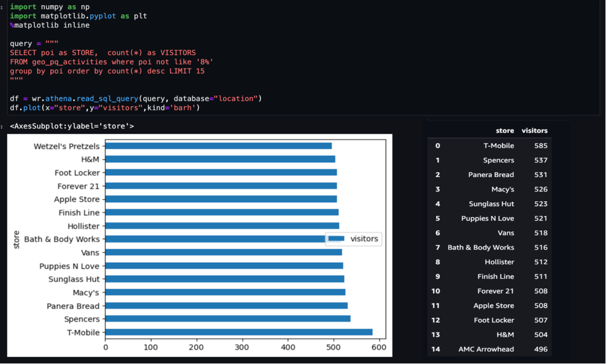Click 'Spencers' cell in the table
Viewport: 606px width, 364px height.
point(498,160)
